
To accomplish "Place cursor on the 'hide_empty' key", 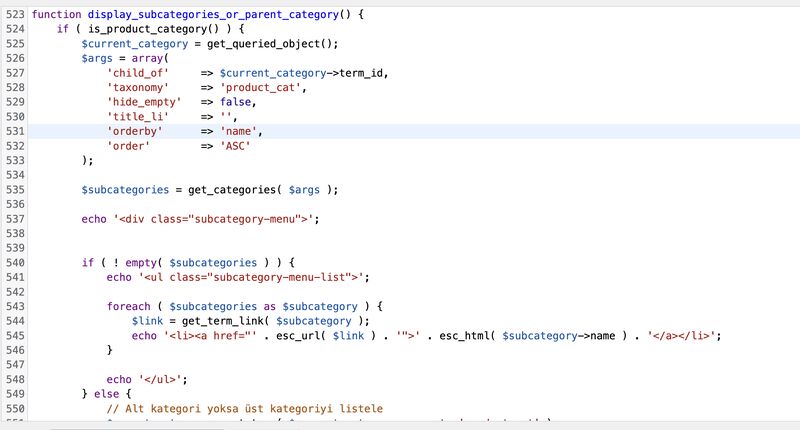I will tap(144, 102).
